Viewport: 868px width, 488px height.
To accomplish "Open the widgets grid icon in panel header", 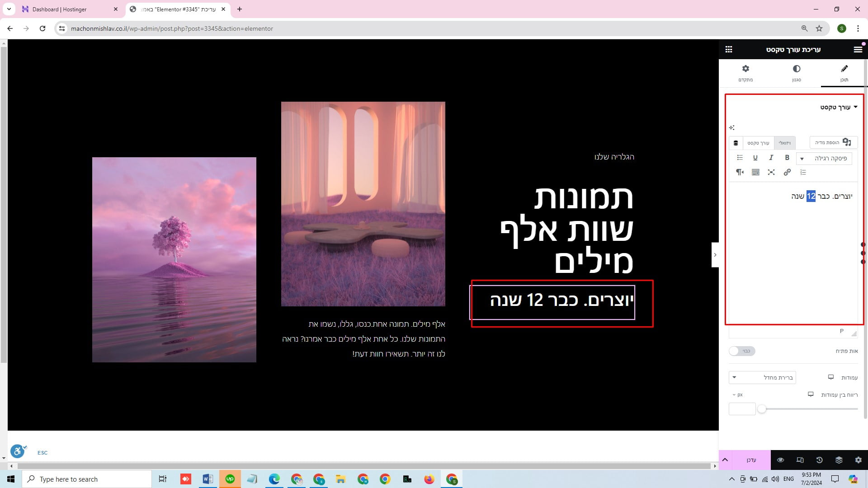I will (729, 50).
